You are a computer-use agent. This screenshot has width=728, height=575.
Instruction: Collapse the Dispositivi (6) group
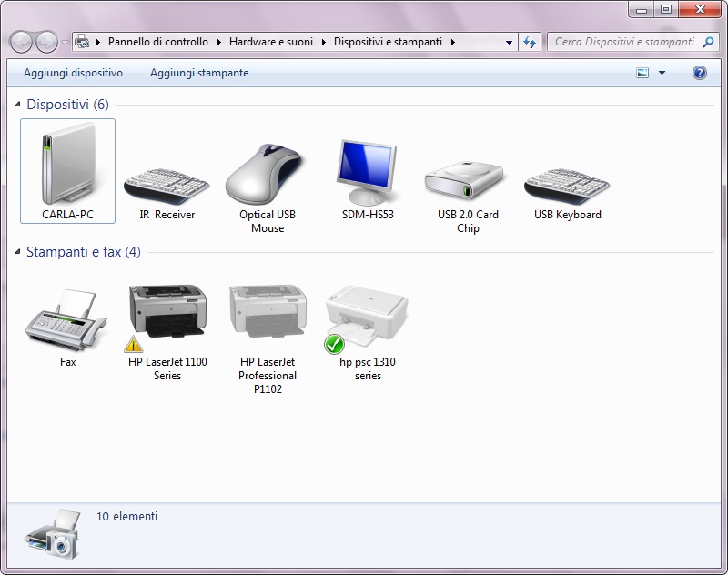17,105
